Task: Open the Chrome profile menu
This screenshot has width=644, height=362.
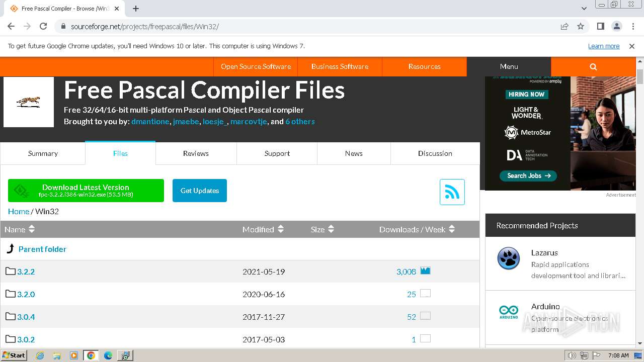Action: [x=616, y=26]
